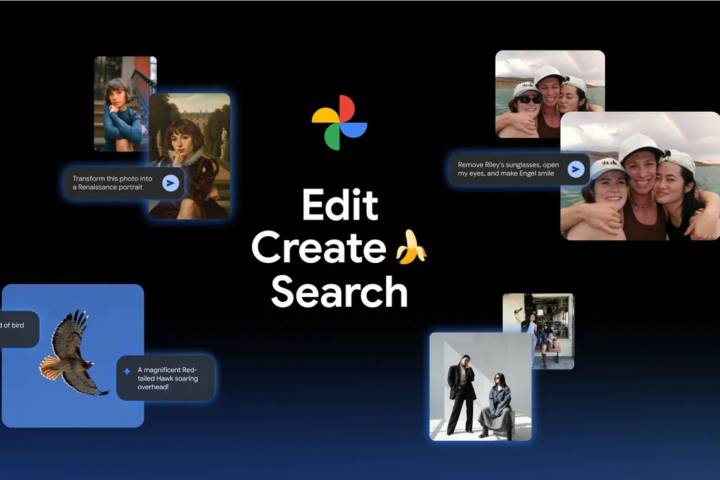The width and height of the screenshot is (720, 480).
Task: Click the sparkle icon in Hawk response
Action: pyautogui.click(x=127, y=371)
